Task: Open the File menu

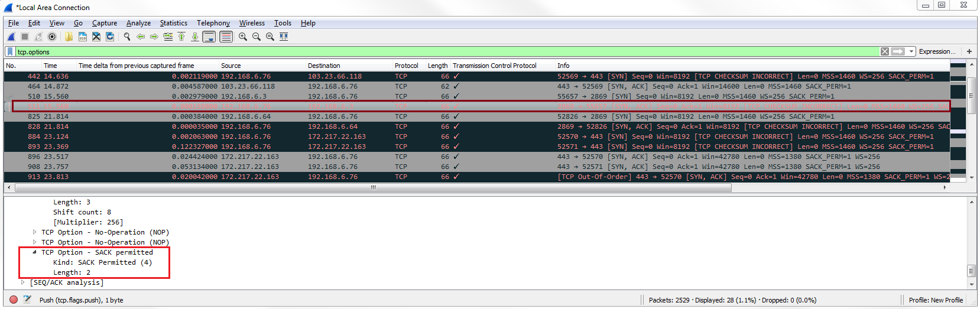Action: 14,23
